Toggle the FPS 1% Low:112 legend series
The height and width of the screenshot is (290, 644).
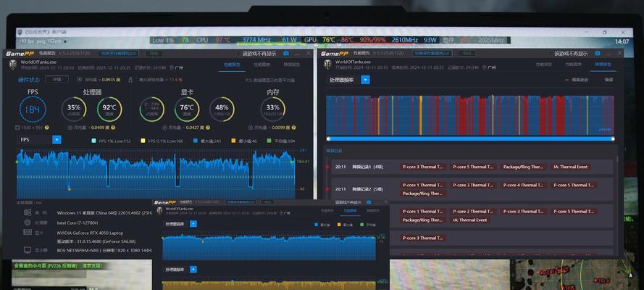[x=111, y=141]
